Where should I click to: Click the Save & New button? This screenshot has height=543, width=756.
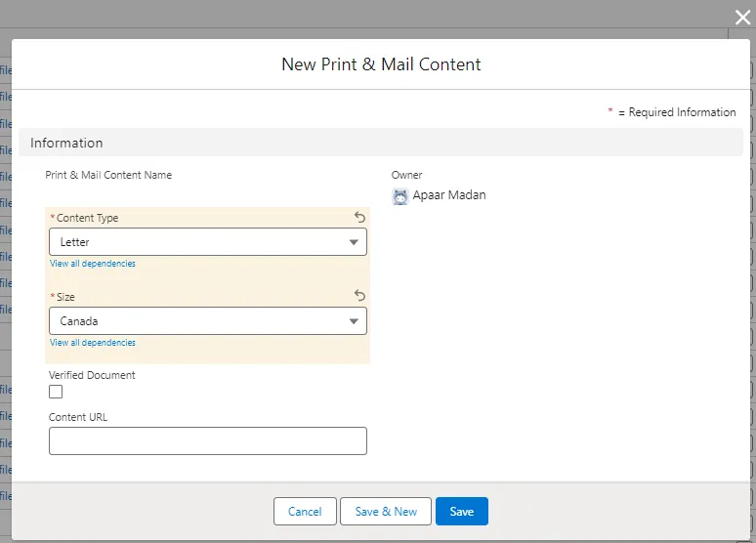click(x=385, y=512)
